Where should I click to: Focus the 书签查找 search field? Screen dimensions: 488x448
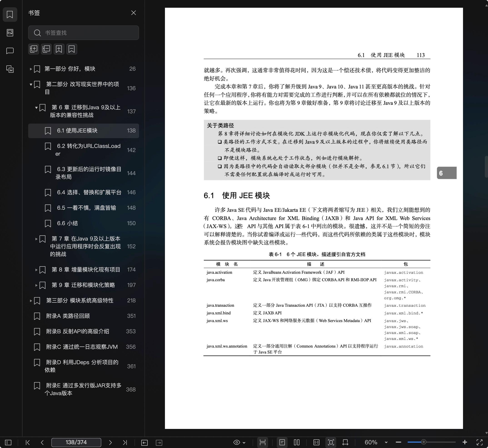83,33
